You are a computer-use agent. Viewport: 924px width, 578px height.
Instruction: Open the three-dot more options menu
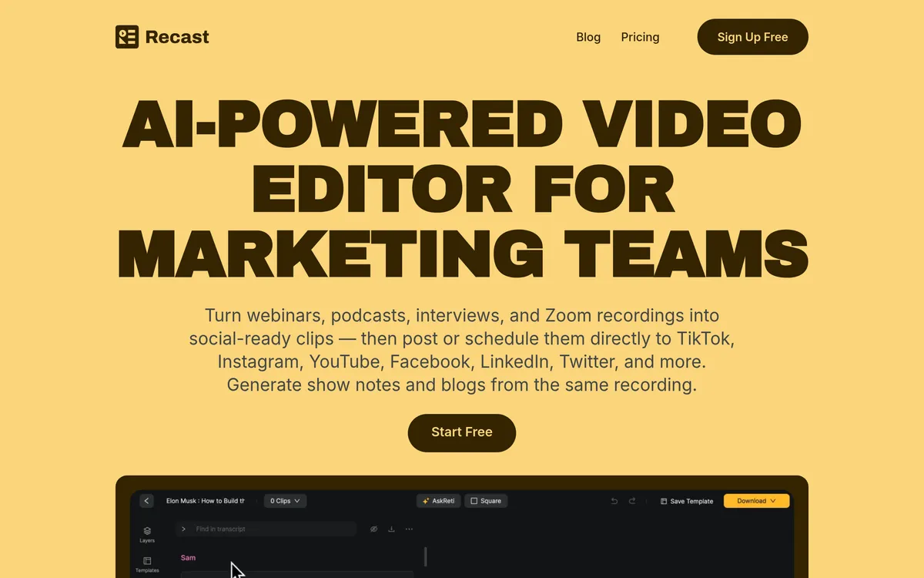click(409, 529)
